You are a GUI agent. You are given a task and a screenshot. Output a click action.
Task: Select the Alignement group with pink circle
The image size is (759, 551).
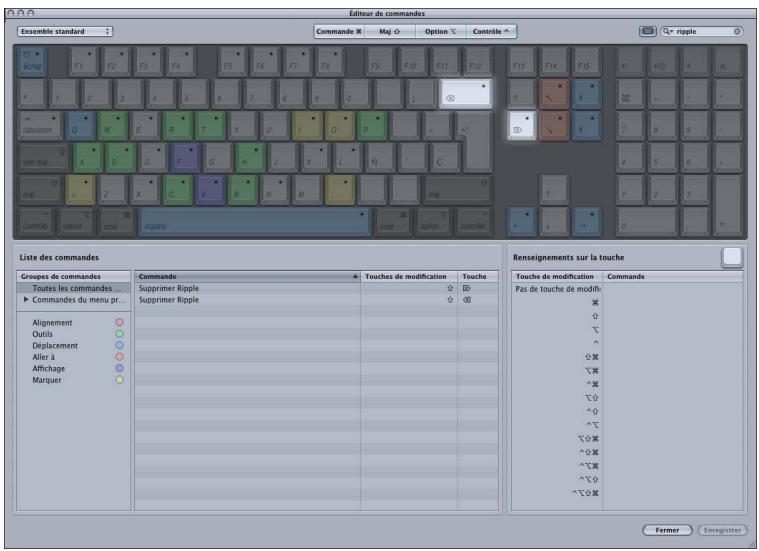(74, 322)
